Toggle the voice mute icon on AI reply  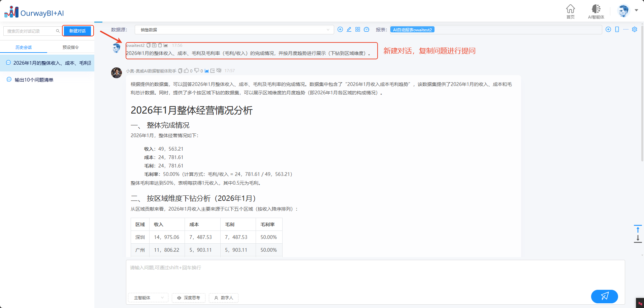point(219,71)
